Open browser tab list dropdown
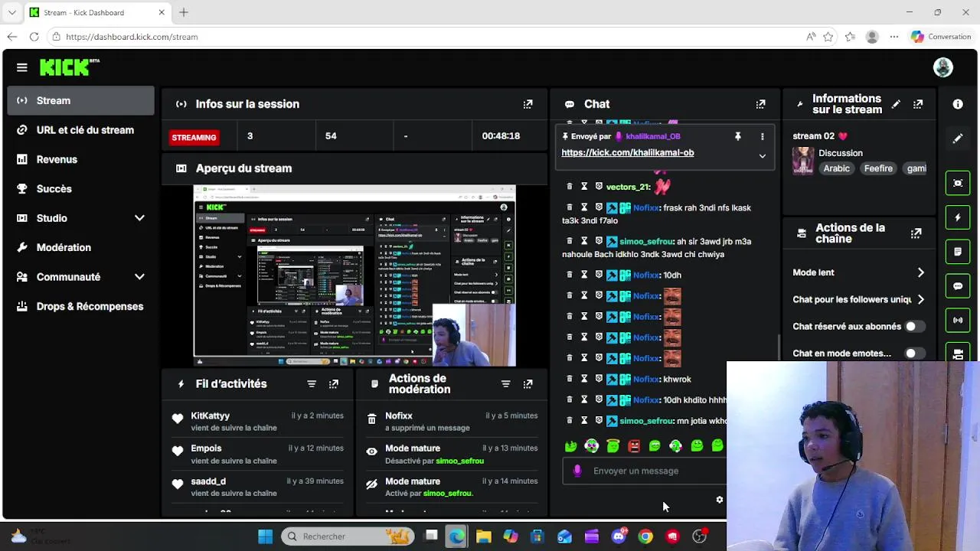This screenshot has height=551, width=980. 11,12
